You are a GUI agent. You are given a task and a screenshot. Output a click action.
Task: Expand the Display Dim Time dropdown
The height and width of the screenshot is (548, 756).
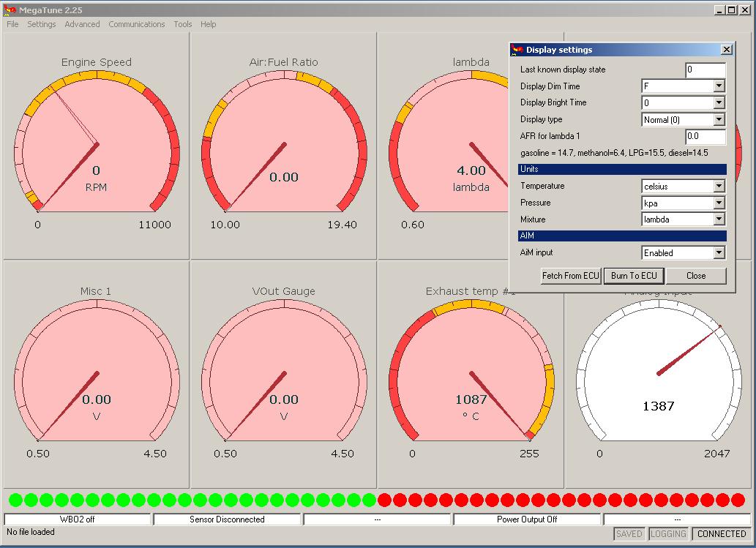(x=719, y=86)
